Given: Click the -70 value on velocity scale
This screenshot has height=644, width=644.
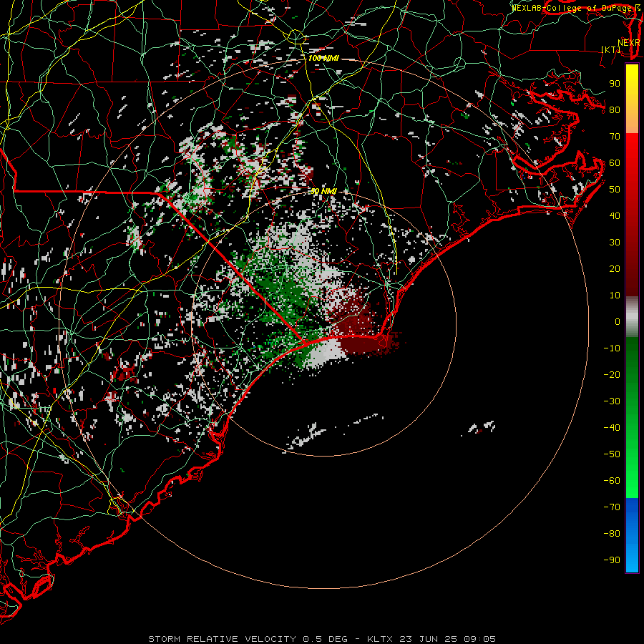Looking at the screenshot, I should [612, 507].
